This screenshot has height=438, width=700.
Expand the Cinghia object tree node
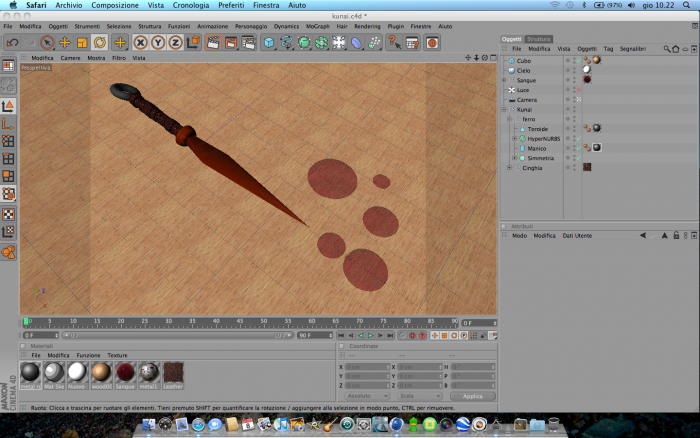coord(509,168)
